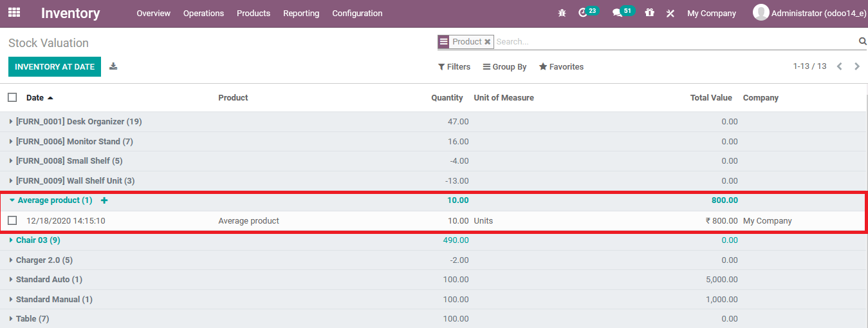Open the Group By dropdown
868x328 pixels.
click(x=505, y=66)
